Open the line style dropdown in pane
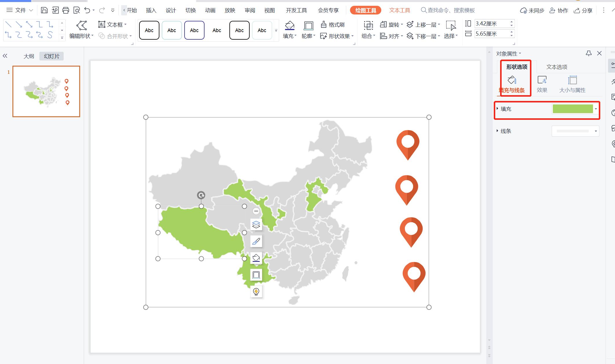Image resolution: width=615 pixels, height=364 pixels. tap(596, 131)
